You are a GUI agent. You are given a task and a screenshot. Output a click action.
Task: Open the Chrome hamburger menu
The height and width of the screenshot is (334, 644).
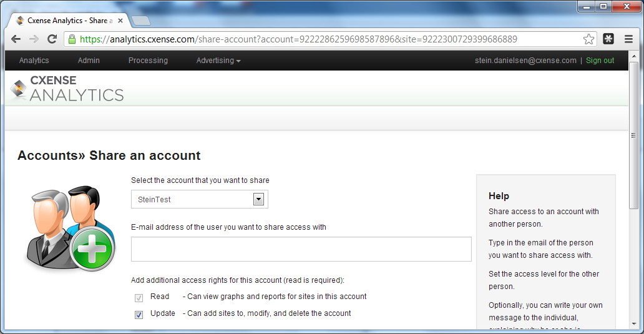pyautogui.click(x=628, y=39)
